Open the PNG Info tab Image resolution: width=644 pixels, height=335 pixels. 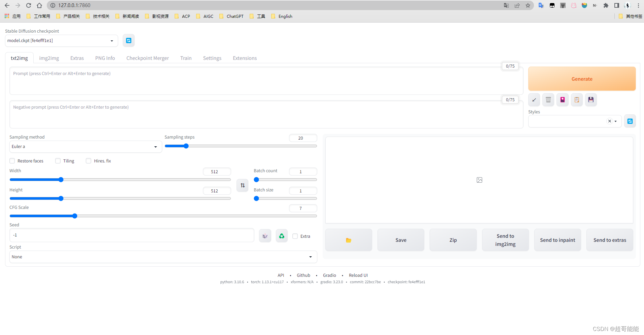[105, 58]
